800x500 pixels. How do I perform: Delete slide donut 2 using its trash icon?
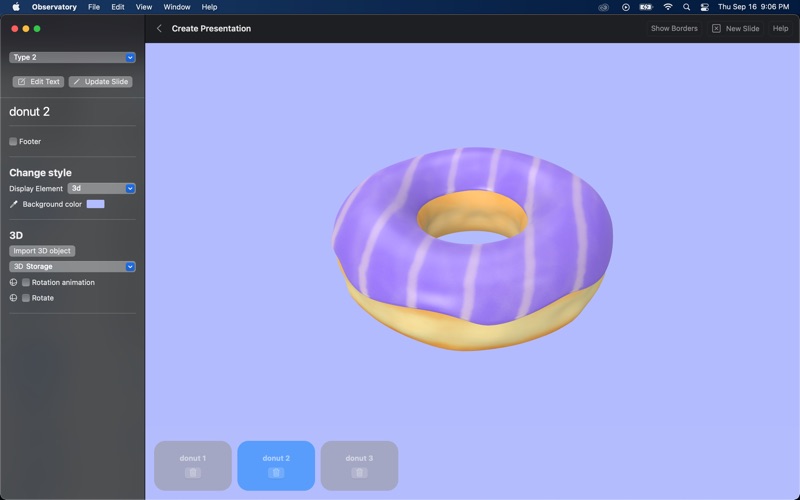click(276, 473)
